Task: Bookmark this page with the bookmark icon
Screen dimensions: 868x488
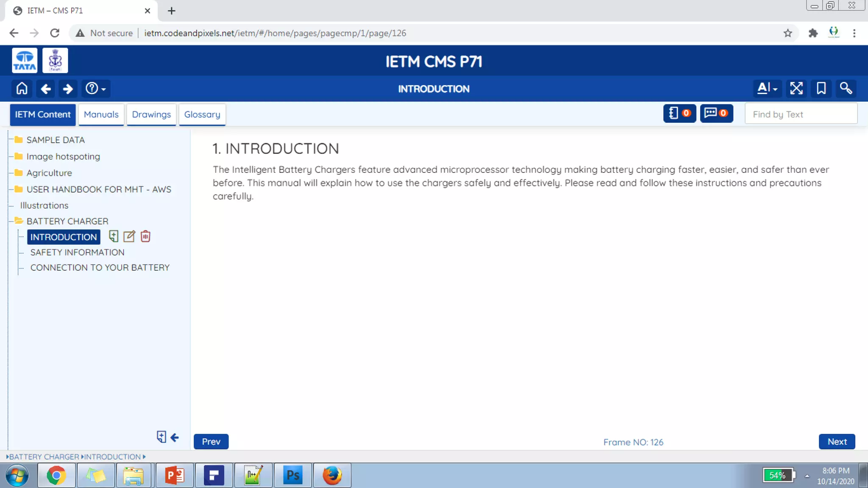Action: click(x=821, y=89)
